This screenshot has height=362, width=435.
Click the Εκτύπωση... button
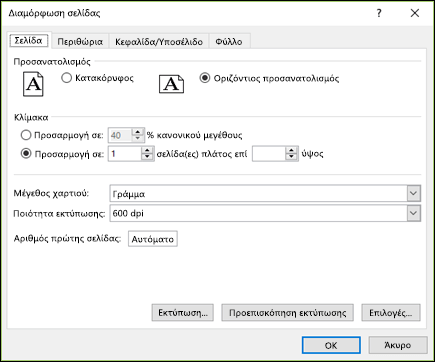(183, 313)
